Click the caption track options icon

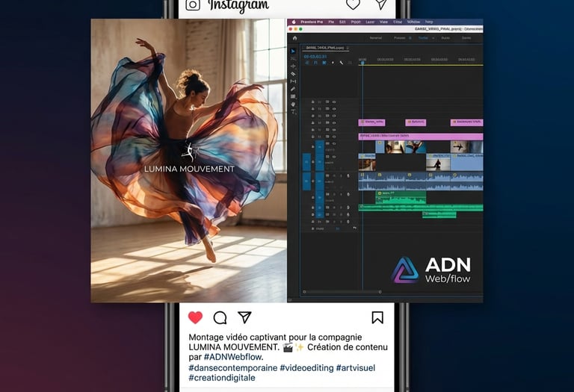[350, 63]
